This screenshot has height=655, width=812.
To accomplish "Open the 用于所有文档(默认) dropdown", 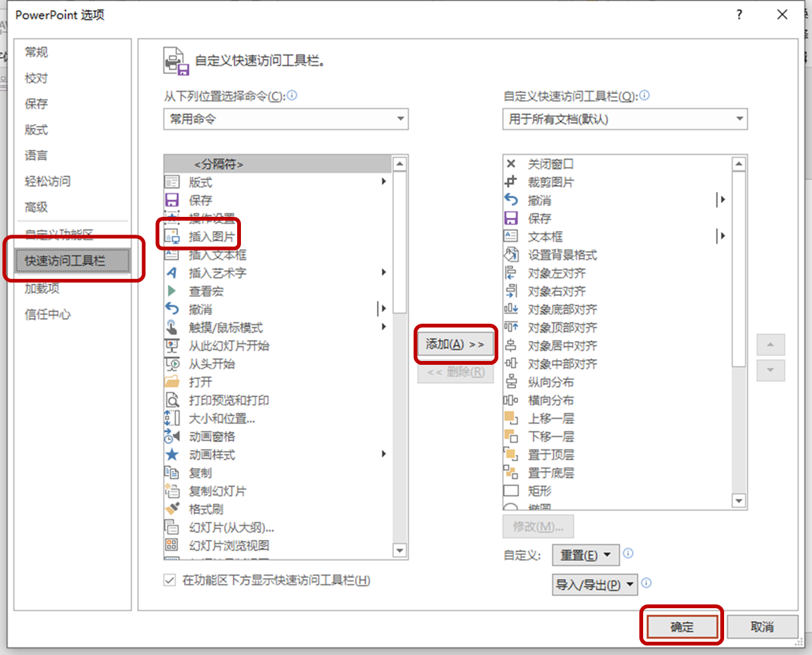I will 625,119.
